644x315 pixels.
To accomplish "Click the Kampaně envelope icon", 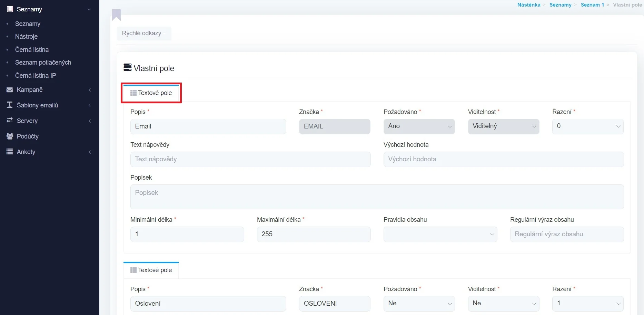I will coord(10,90).
